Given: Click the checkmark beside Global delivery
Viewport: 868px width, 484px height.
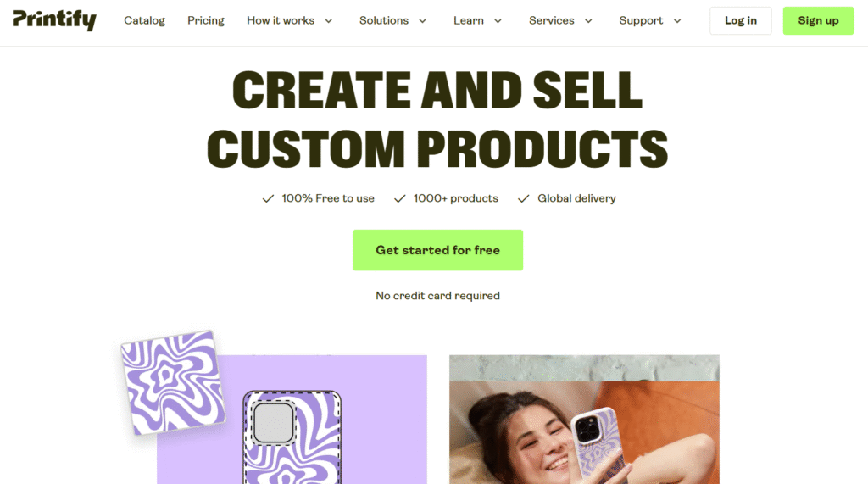Looking at the screenshot, I should [524, 198].
